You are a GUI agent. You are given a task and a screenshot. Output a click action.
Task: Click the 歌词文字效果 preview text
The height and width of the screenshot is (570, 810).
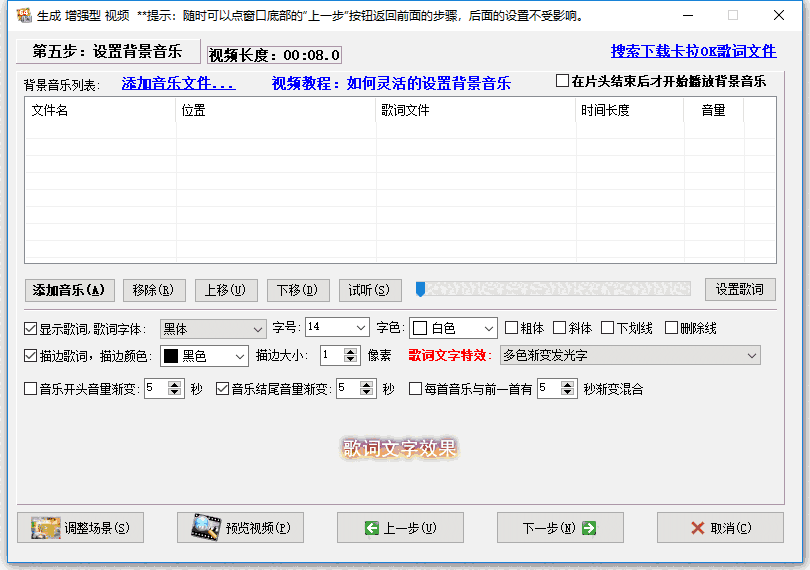399,448
